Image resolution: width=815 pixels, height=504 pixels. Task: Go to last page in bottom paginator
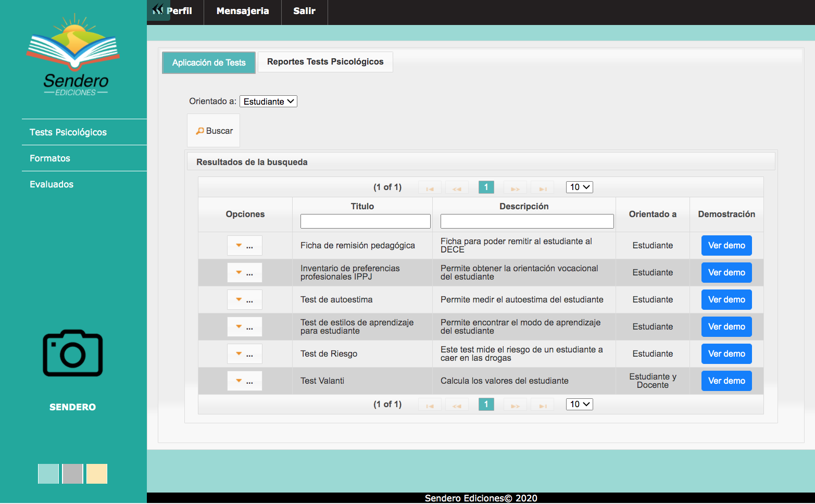pyautogui.click(x=543, y=405)
